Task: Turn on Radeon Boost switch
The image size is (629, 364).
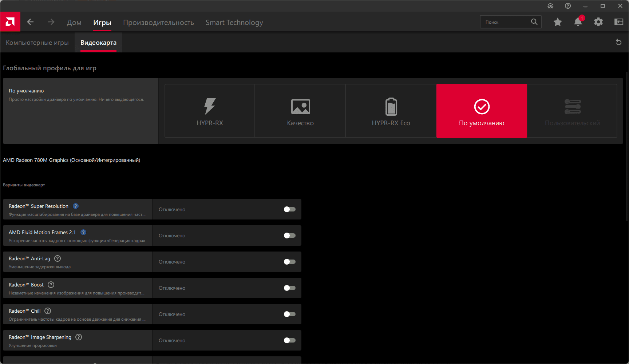Action: coord(290,288)
